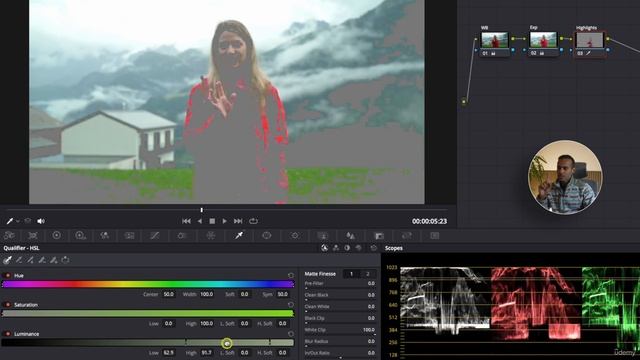The width and height of the screenshot is (640, 360).
Task: Reset the Luminance qualifier
Action: click(291, 334)
